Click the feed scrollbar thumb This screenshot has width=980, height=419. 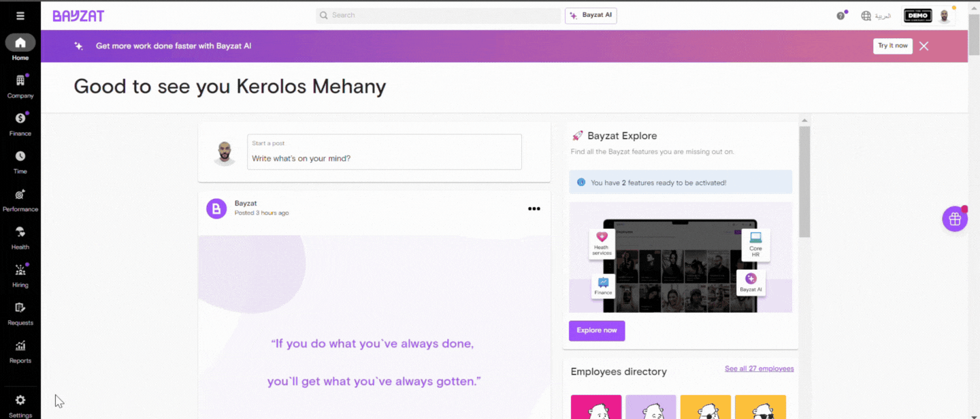click(x=804, y=181)
